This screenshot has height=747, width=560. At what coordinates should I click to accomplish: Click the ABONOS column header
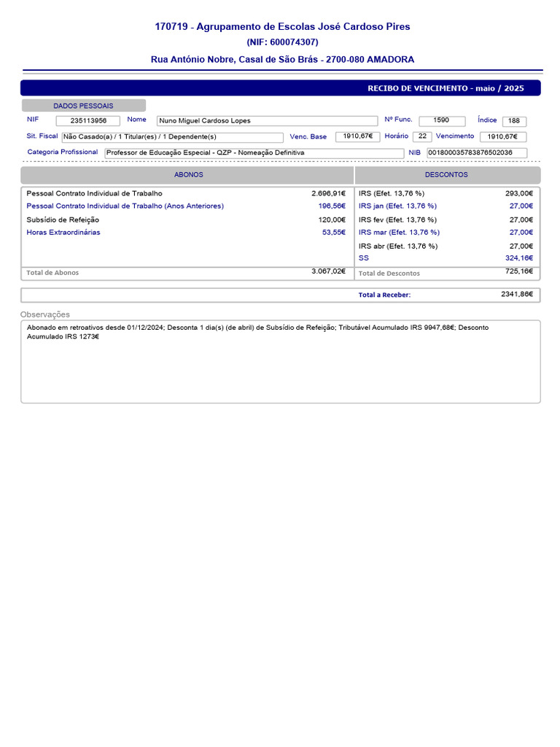pos(187,175)
